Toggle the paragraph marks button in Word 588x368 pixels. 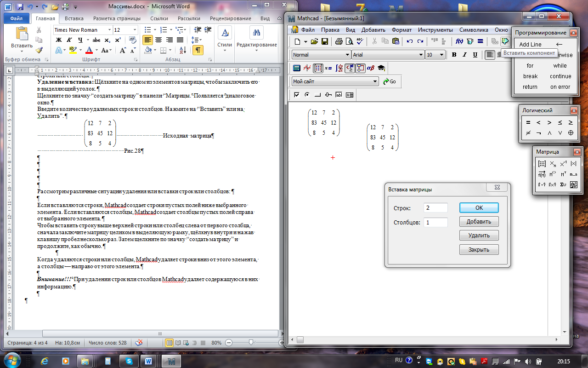pyautogui.click(x=198, y=50)
